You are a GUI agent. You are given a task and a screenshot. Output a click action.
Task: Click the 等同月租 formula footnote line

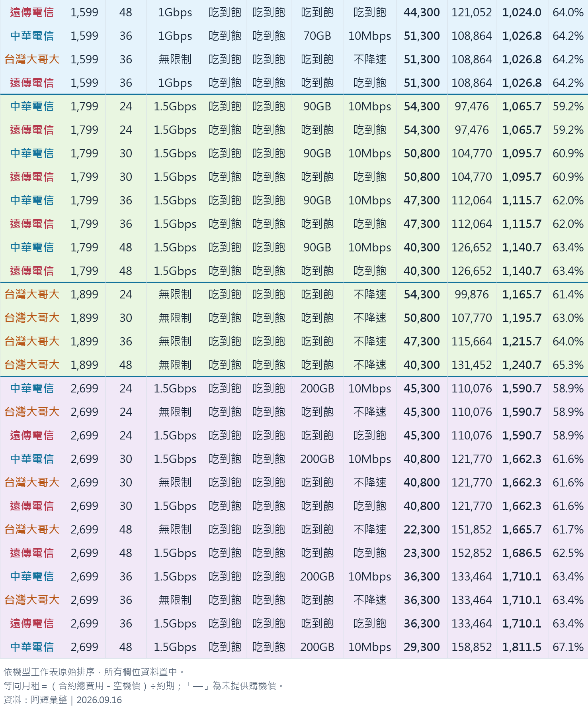(x=144, y=686)
